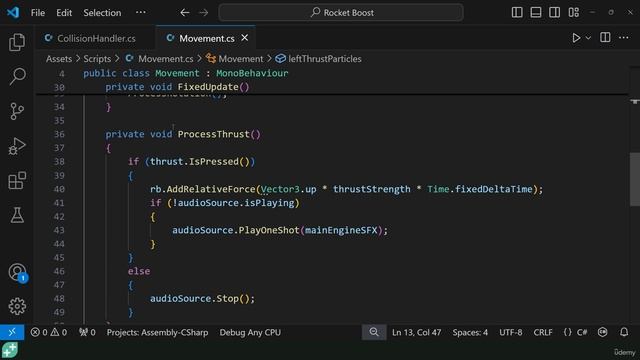Viewport: 640px width, 360px height.
Task: Open the Manage gear icon
Action: coord(17,306)
